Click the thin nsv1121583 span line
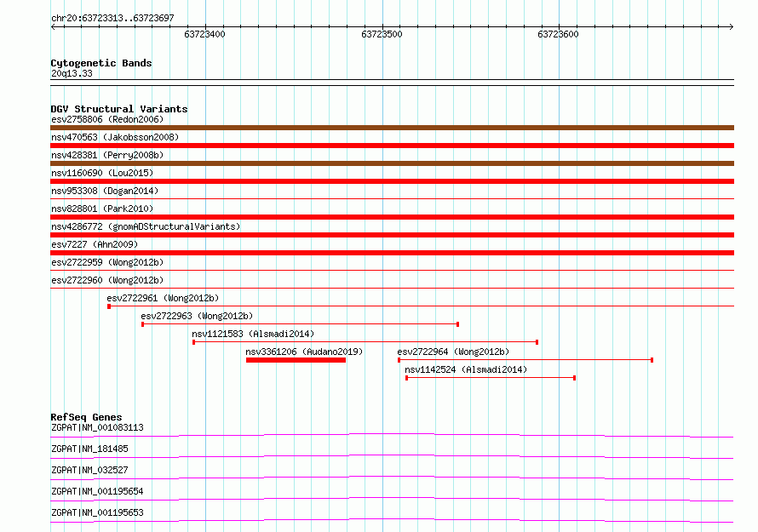This screenshot has height=532, width=758. pyautogui.click(x=365, y=342)
